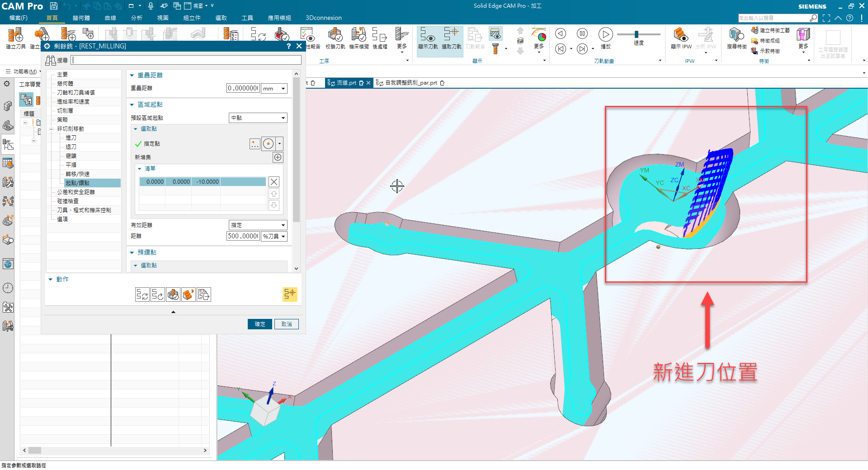Pause the toolpath animation
The width and height of the screenshot is (868, 470).
coord(582,33)
